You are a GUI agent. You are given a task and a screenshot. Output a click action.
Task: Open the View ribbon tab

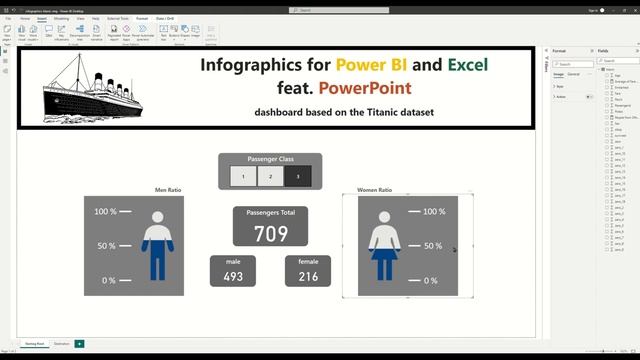[80, 19]
